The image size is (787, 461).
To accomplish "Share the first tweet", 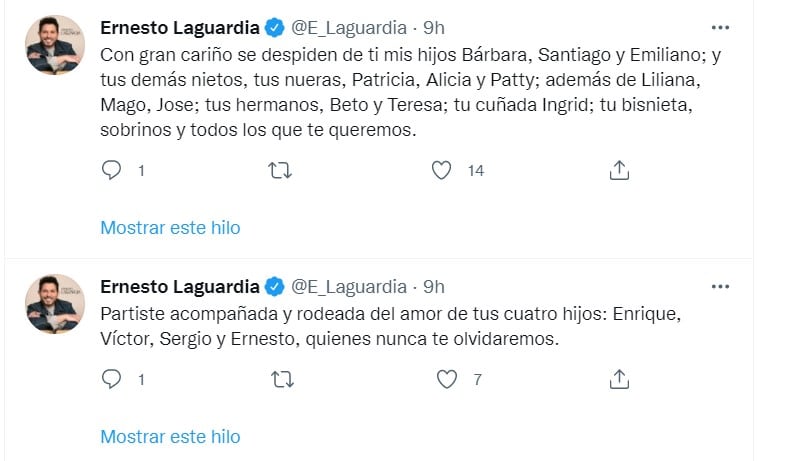I will [x=619, y=171].
